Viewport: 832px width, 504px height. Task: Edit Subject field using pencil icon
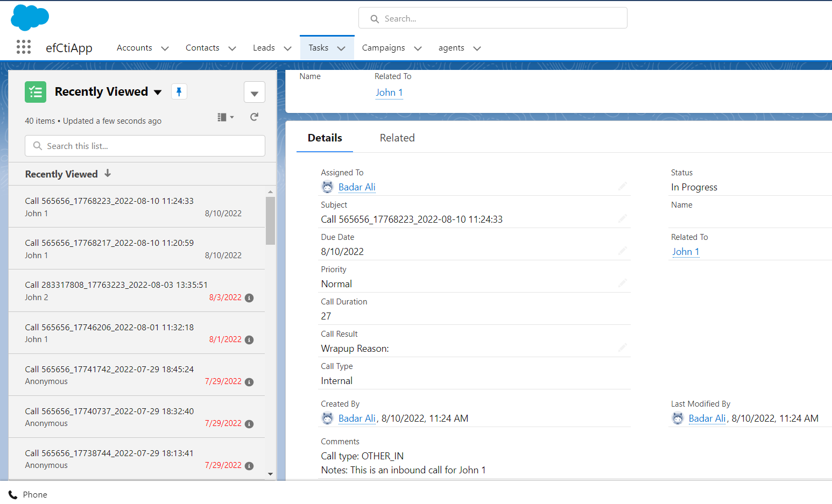pyautogui.click(x=622, y=218)
